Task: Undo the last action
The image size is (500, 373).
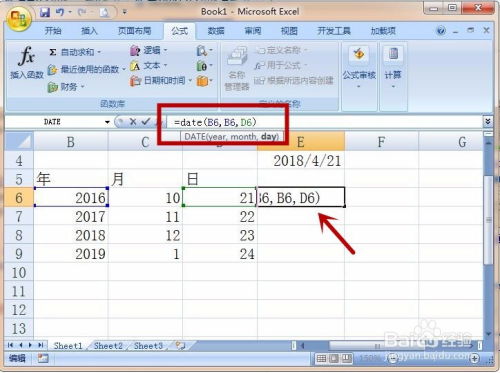Action: click(x=60, y=13)
